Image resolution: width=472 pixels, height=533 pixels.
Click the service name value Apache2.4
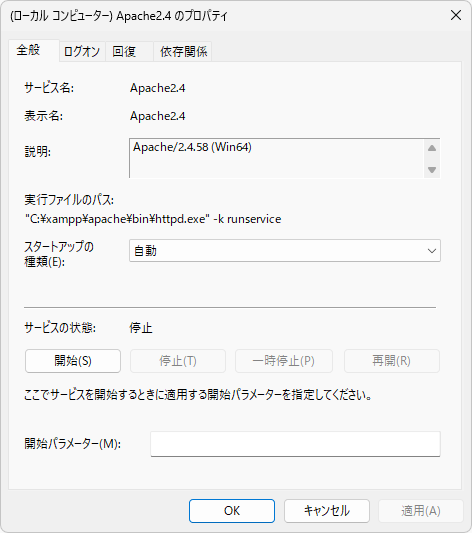pyautogui.click(x=158, y=88)
